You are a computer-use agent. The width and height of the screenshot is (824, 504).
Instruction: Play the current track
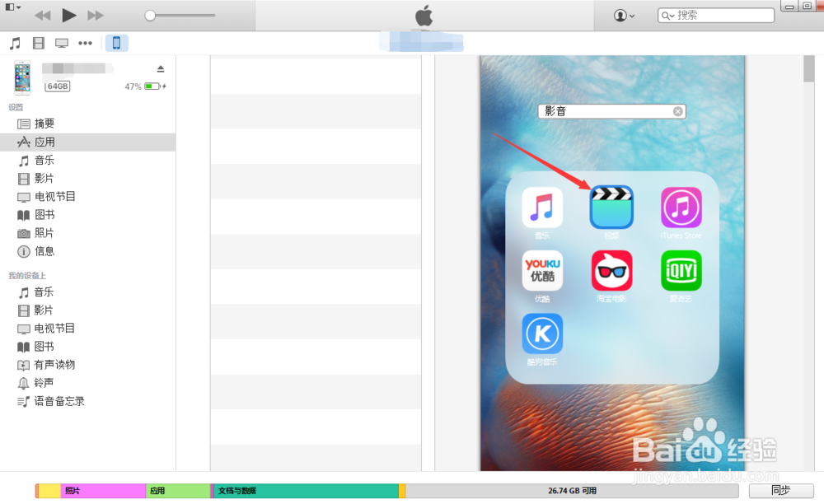point(69,15)
